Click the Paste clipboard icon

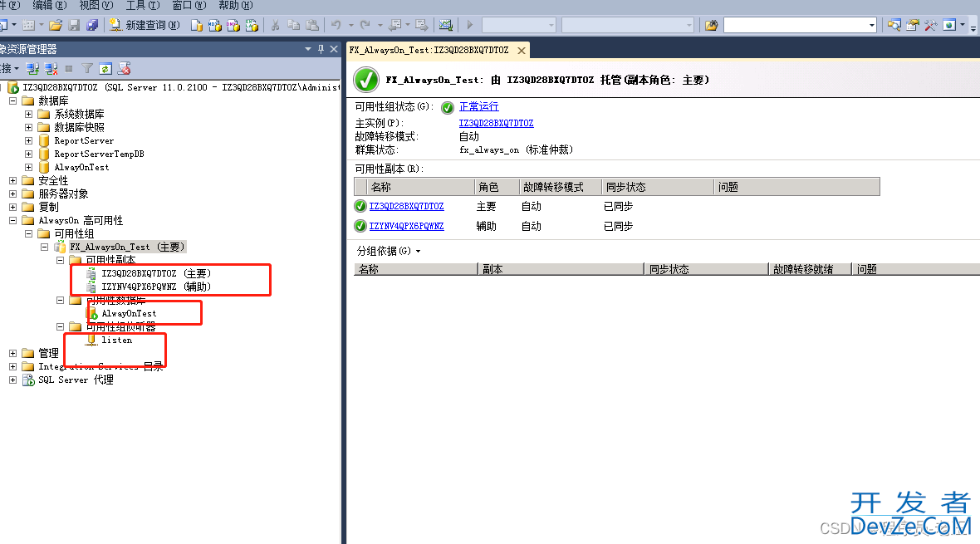pyautogui.click(x=312, y=26)
